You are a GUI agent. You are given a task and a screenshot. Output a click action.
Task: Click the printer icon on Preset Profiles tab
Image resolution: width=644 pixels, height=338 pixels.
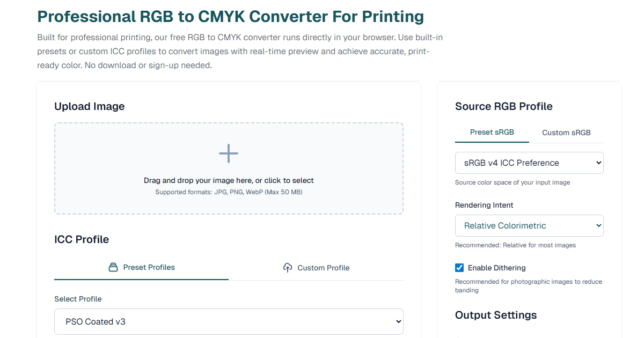[x=112, y=267]
